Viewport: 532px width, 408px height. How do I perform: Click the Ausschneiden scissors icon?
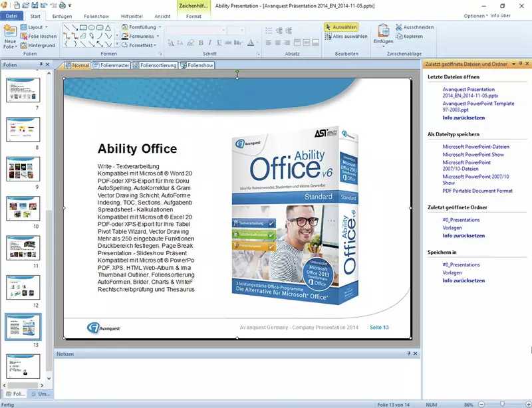399,27
